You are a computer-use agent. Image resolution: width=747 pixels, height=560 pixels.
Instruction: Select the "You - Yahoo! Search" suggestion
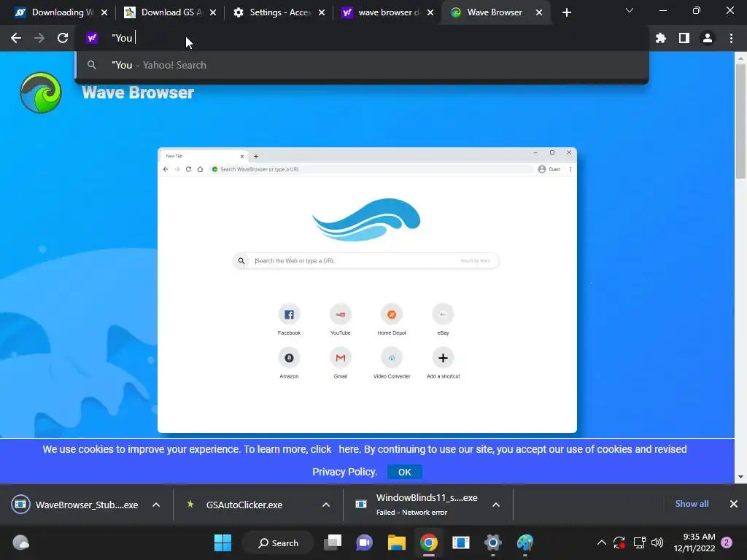coord(362,65)
